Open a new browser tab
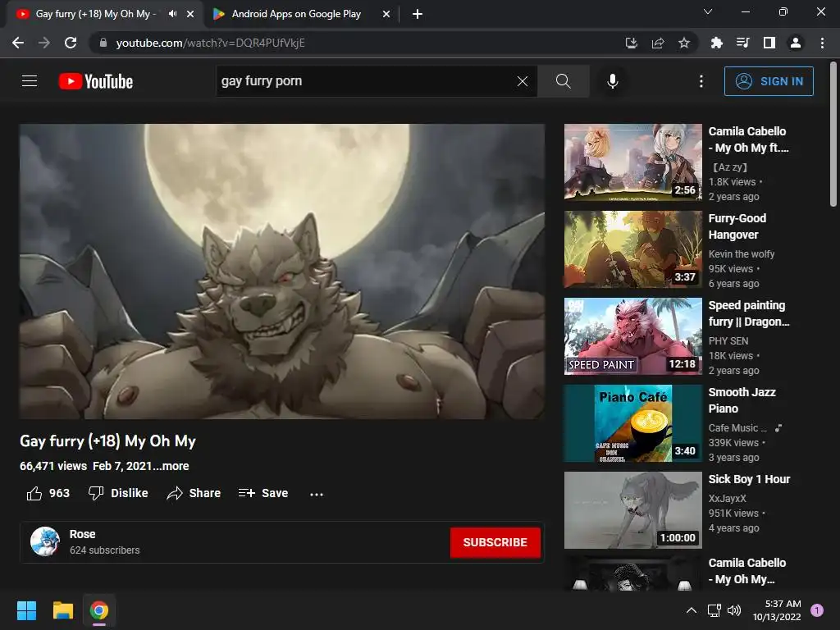 (418, 14)
